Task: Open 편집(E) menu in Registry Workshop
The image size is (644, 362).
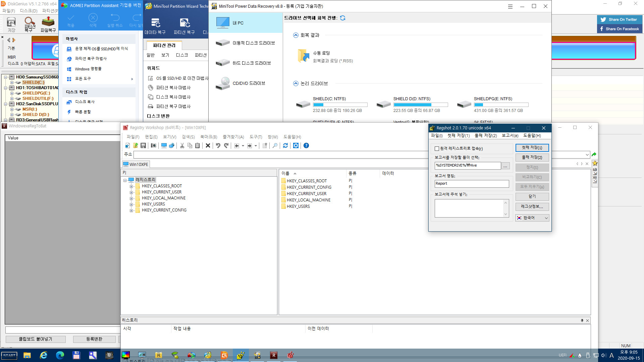Action: [x=151, y=137]
